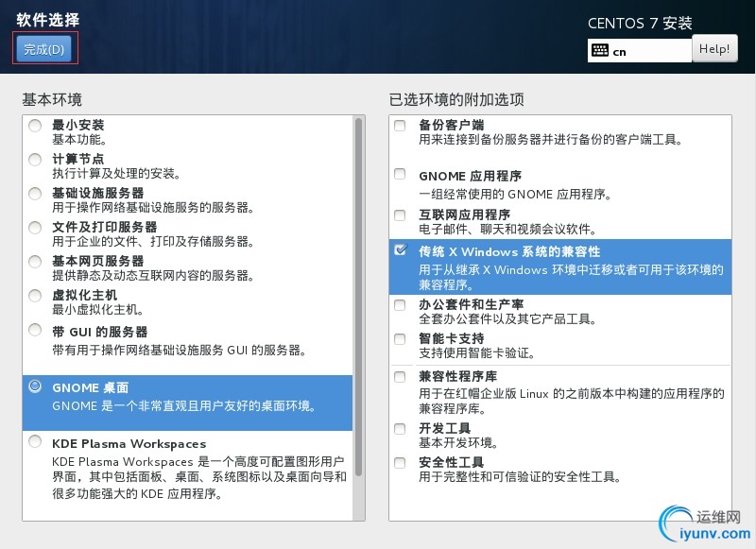This screenshot has width=756, height=549.
Task: Pick the 文件及打印服务器 radio option
Action: tap(35, 227)
